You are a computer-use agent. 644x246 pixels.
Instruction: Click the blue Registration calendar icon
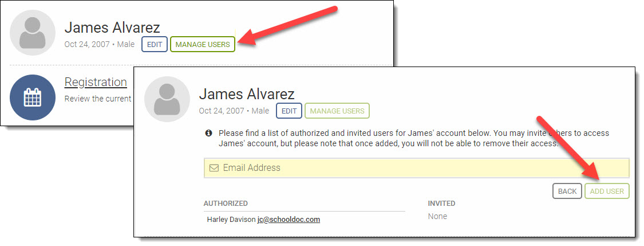click(x=33, y=97)
